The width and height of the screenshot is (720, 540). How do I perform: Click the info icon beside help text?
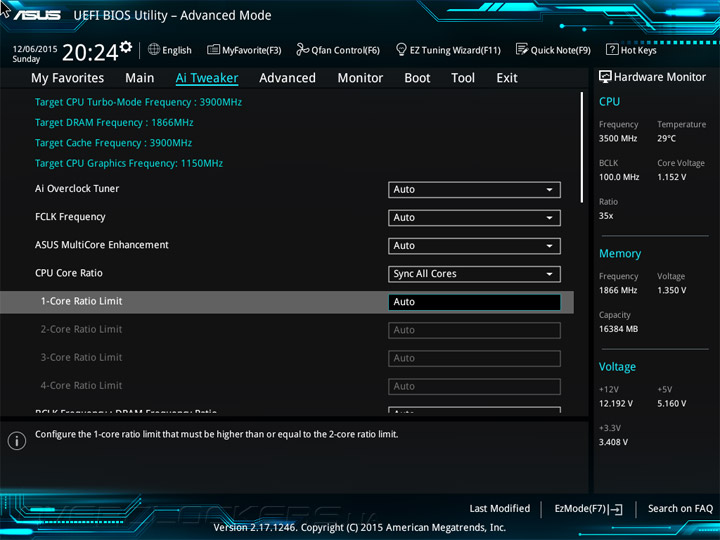point(17,441)
